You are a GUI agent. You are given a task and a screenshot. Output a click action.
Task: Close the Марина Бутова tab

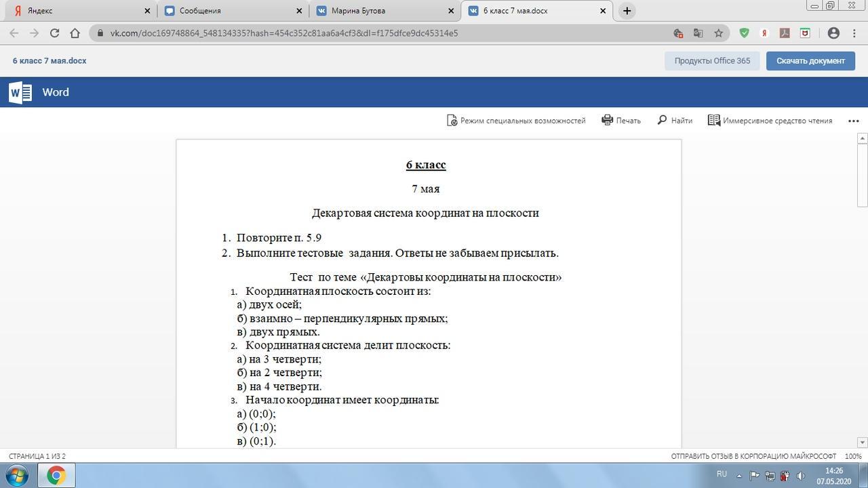[452, 11]
